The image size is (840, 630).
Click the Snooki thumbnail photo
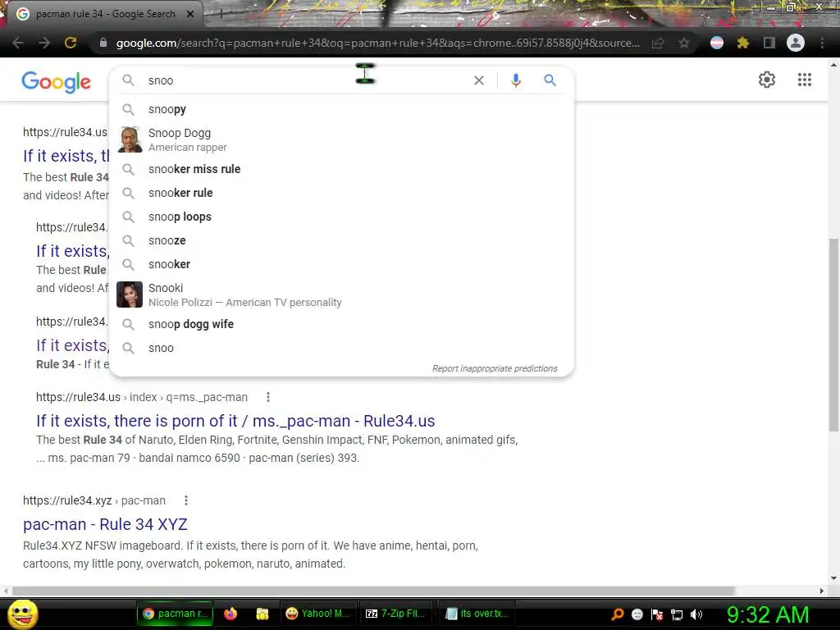(130, 294)
